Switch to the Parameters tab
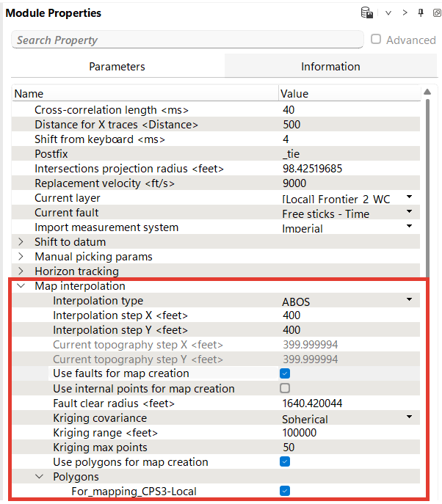The width and height of the screenshot is (442, 504). pos(117,67)
